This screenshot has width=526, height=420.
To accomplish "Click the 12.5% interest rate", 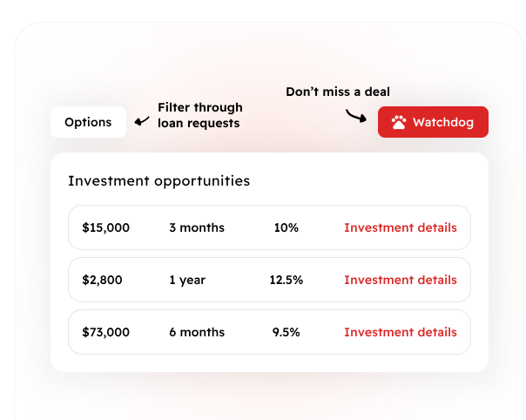I will pos(287,280).
